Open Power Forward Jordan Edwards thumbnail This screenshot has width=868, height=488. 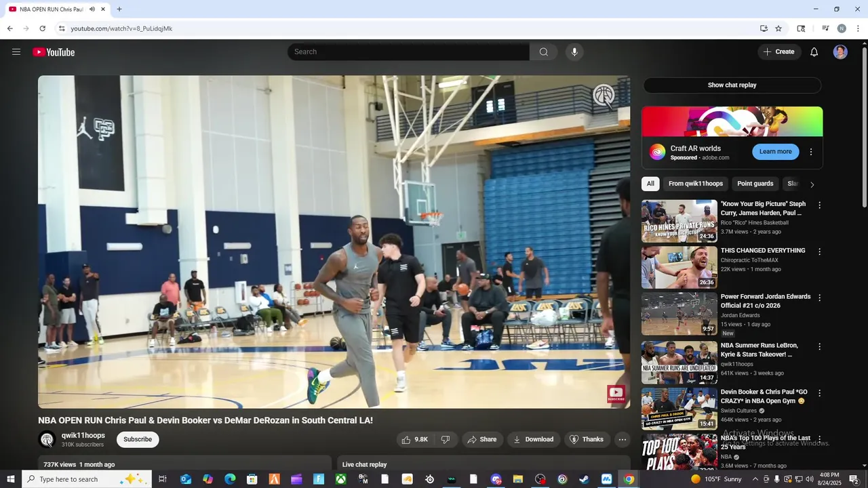(679, 314)
